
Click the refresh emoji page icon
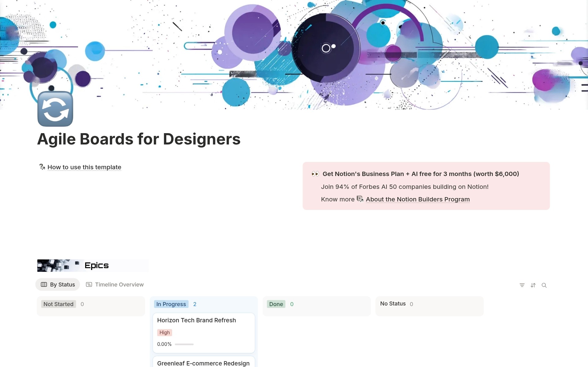[55, 109]
